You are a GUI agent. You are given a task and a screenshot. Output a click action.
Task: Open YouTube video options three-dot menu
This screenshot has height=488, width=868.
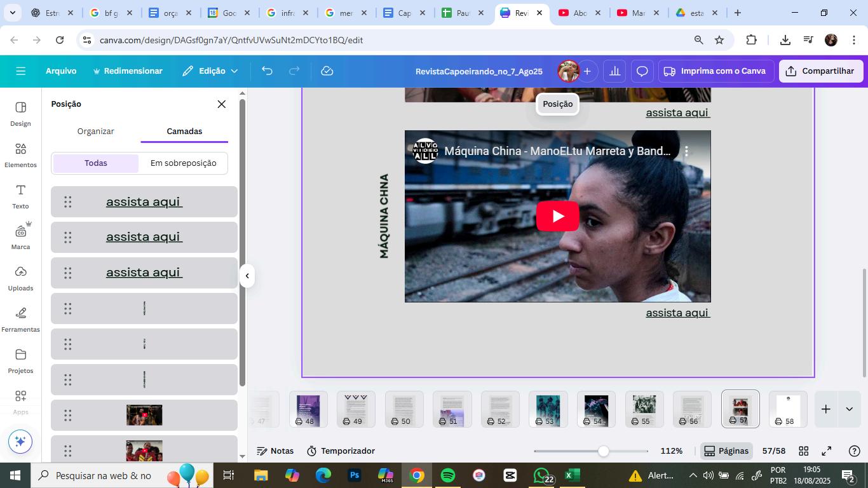pyautogui.click(x=686, y=151)
